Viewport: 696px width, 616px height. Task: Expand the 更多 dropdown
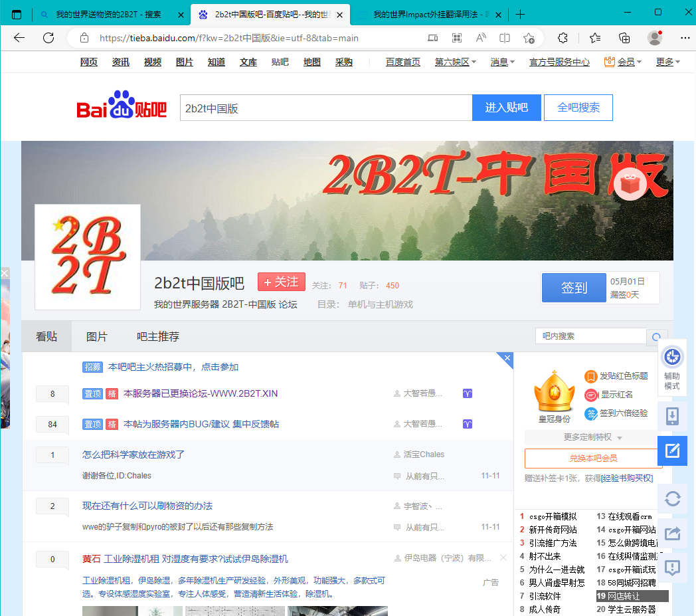(668, 62)
